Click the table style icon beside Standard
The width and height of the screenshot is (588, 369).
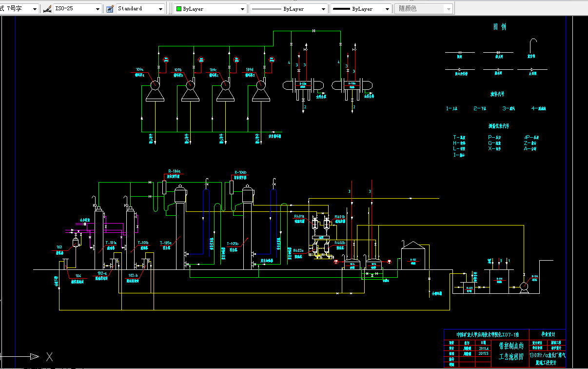(x=109, y=9)
